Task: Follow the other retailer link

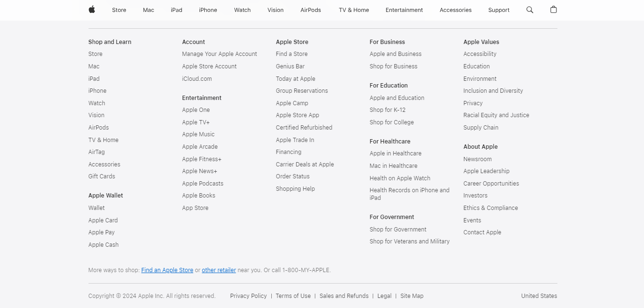Action: (x=219, y=270)
